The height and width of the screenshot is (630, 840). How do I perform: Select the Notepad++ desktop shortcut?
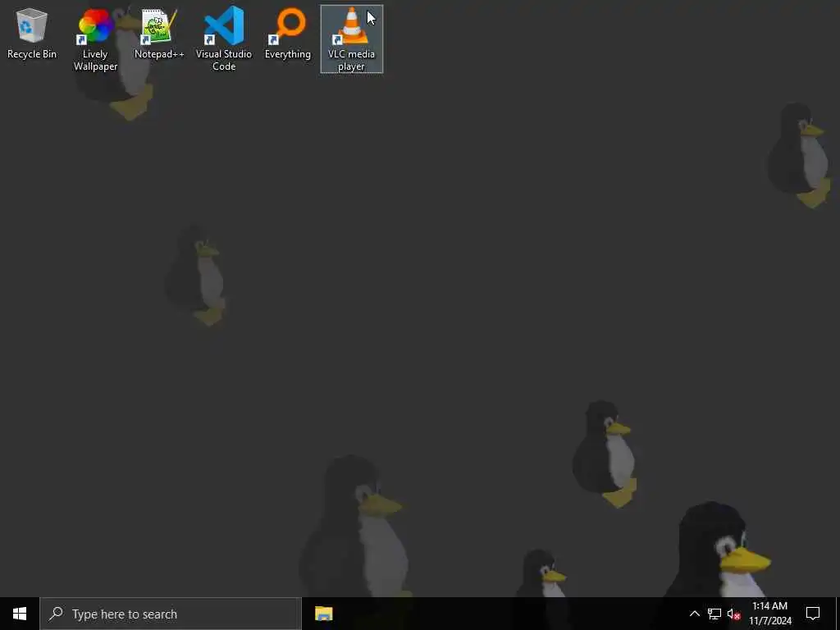point(159,34)
